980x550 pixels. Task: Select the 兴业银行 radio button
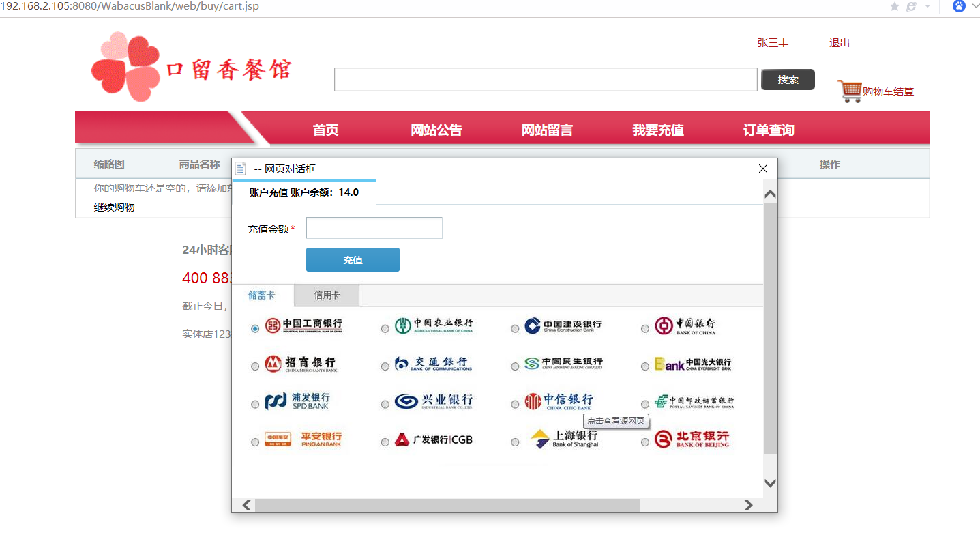click(385, 405)
